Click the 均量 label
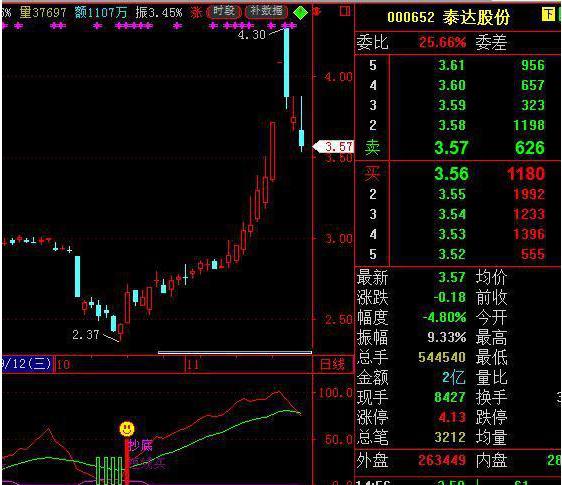The height and width of the screenshot is (485, 562). (491, 437)
